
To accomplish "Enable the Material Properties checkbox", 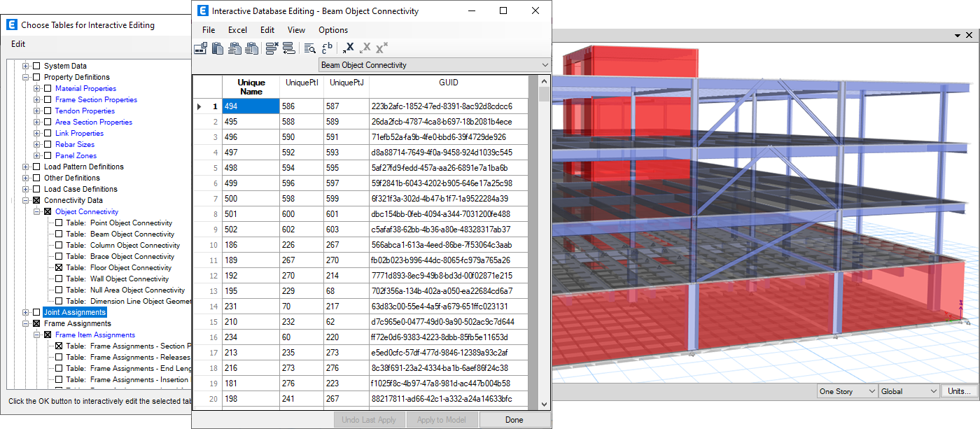I will point(48,89).
